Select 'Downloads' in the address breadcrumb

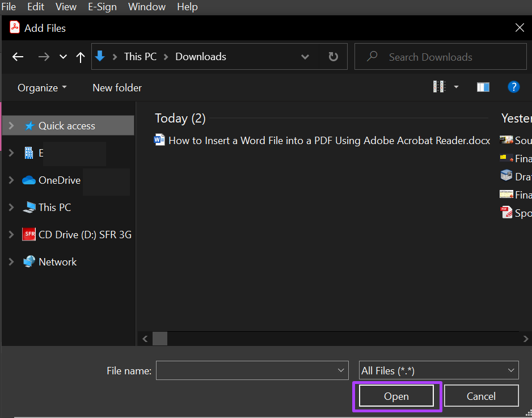coord(201,56)
